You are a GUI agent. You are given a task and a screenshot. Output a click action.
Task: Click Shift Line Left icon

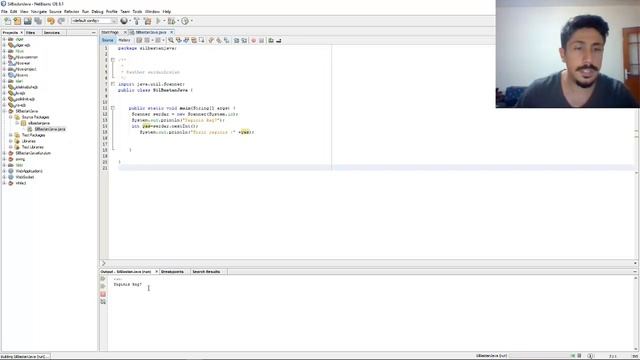pyautogui.click(x=236, y=40)
